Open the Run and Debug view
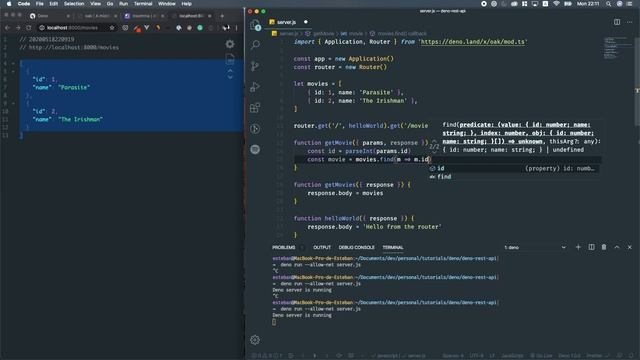 [x=255, y=87]
